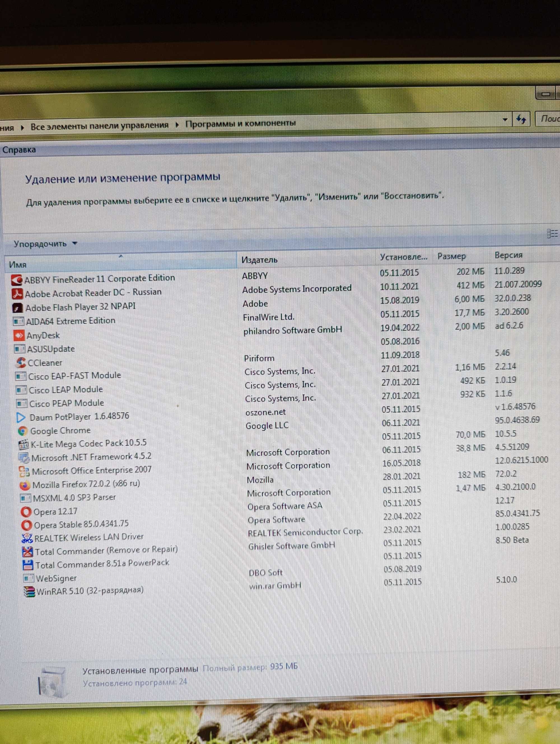Select publisher text FinalWire Ltd.
The width and height of the screenshot is (560, 744).
(x=269, y=317)
